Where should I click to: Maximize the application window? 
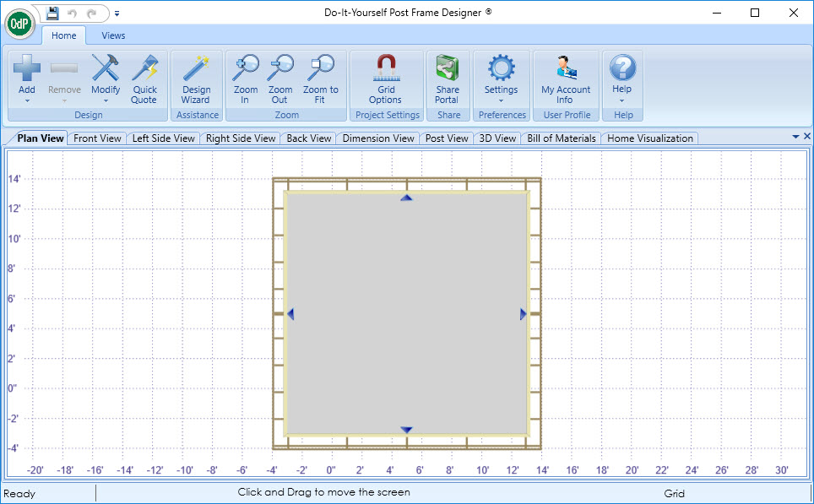755,13
